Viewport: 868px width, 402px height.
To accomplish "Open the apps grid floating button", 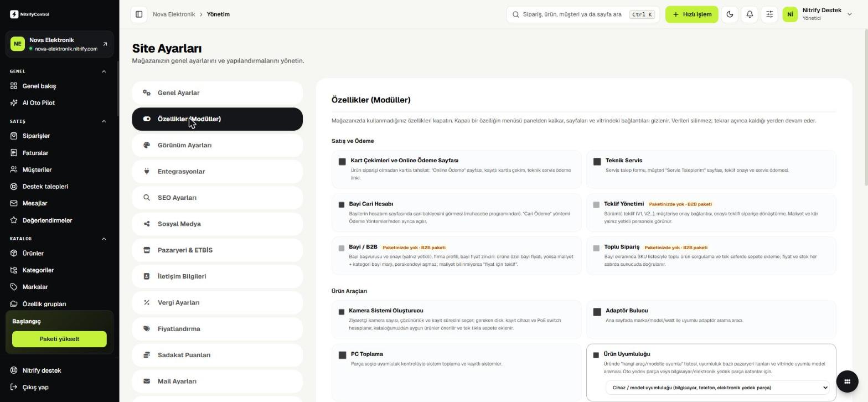I will (847, 381).
